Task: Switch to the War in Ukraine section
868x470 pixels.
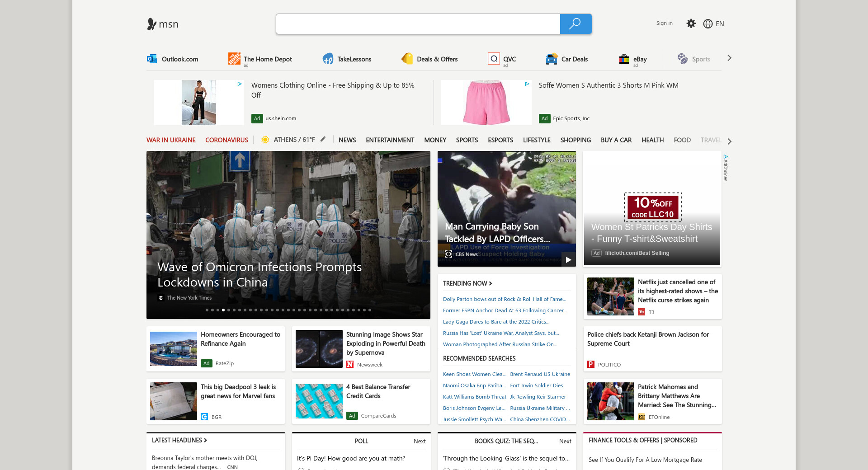Action: pyautogui.click(x=171, y=140)
